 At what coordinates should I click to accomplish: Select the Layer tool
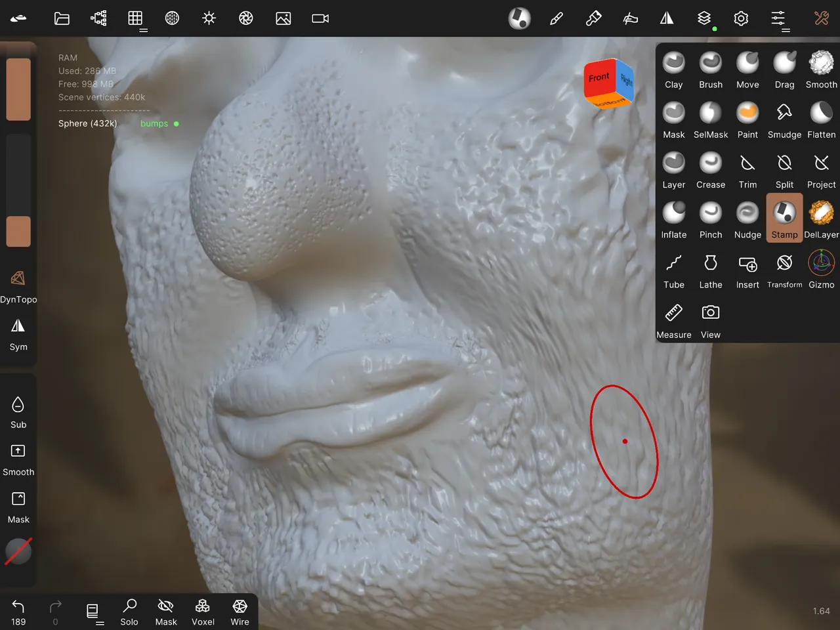[674, 169]
